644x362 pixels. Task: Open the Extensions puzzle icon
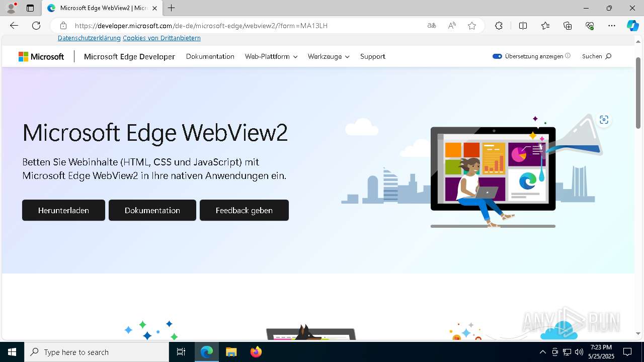pyautogui.click(x=499, y=26)
